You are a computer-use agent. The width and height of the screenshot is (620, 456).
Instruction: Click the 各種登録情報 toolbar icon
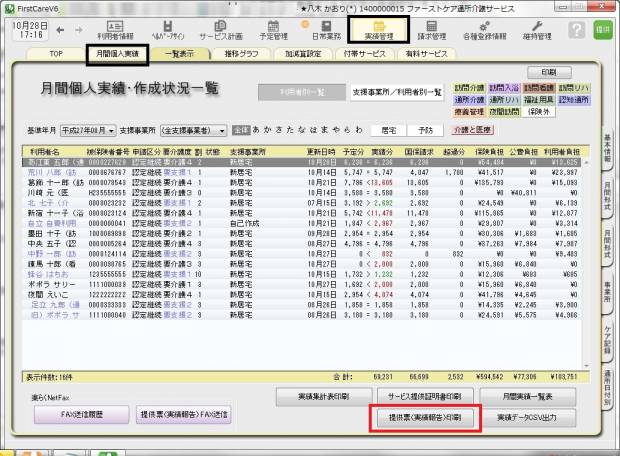tap(482, 28)
